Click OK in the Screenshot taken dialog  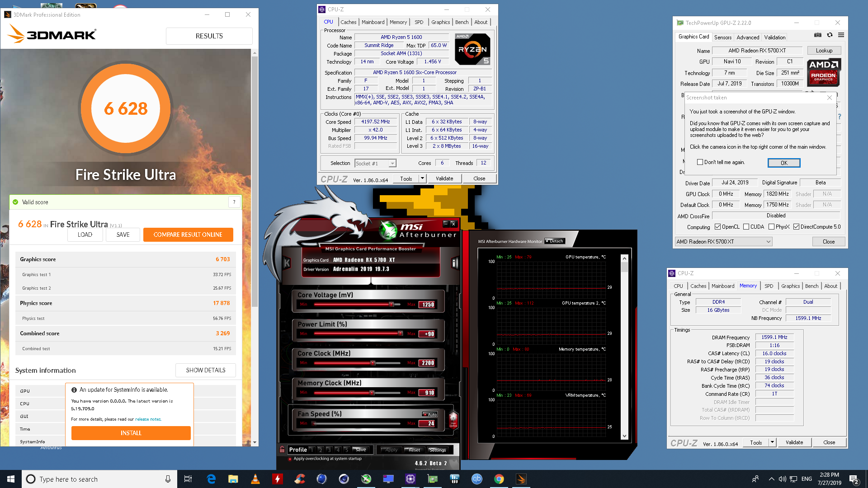(784, 163)
